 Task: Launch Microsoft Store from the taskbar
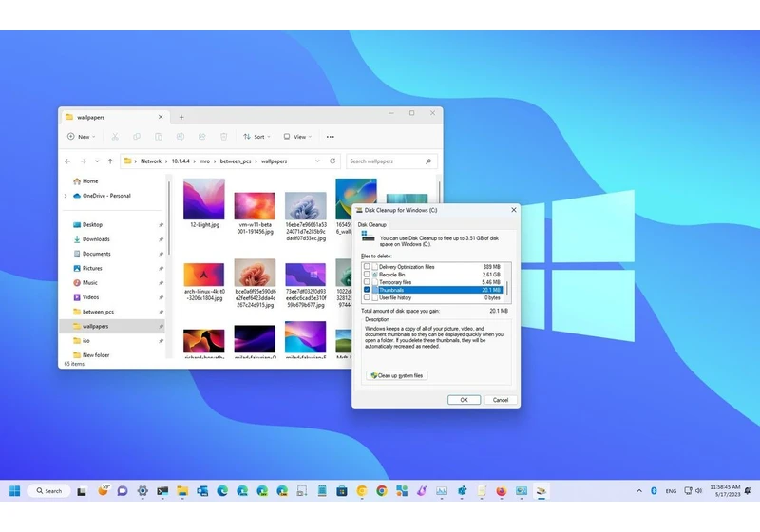tap(342, 491)
